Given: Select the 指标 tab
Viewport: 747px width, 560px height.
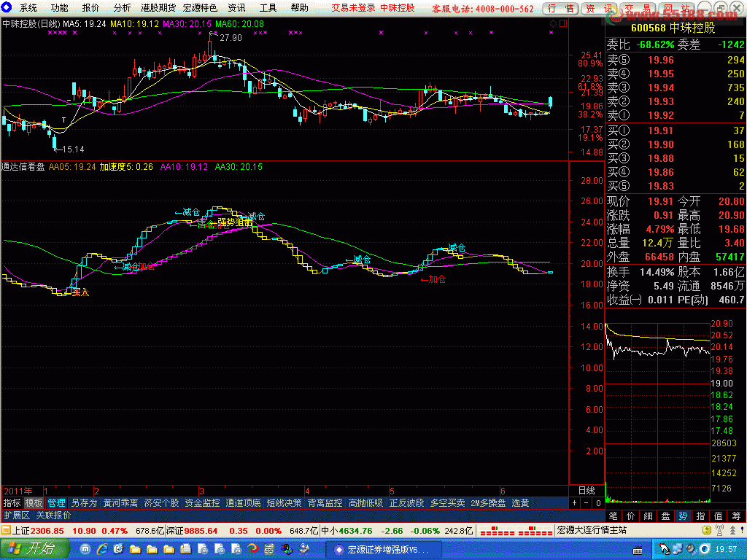Looking at the screenshot, I should pyautogui.click(x=12, y=503).
